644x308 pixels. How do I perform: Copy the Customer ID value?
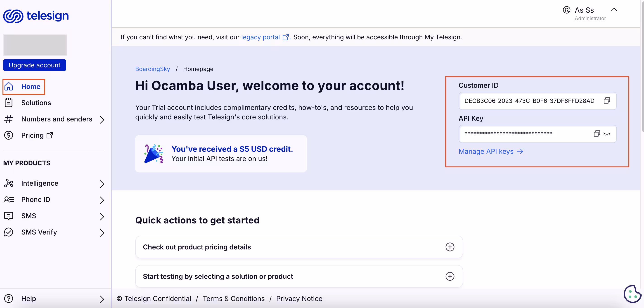(607, 100)
